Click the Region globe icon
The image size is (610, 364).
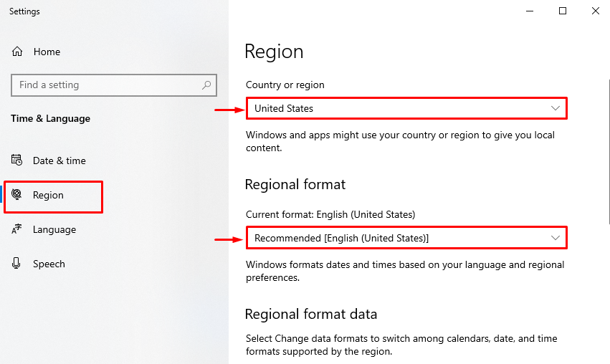click(17, 195)
